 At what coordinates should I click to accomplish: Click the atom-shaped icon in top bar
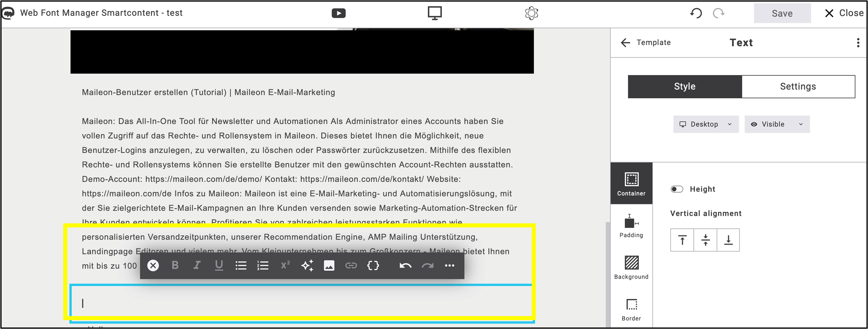pyautogui.click(x=531, y=13)
